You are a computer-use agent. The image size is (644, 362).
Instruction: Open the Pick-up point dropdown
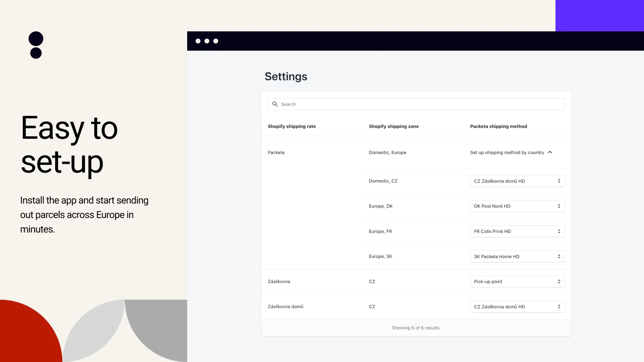[517, 282]
